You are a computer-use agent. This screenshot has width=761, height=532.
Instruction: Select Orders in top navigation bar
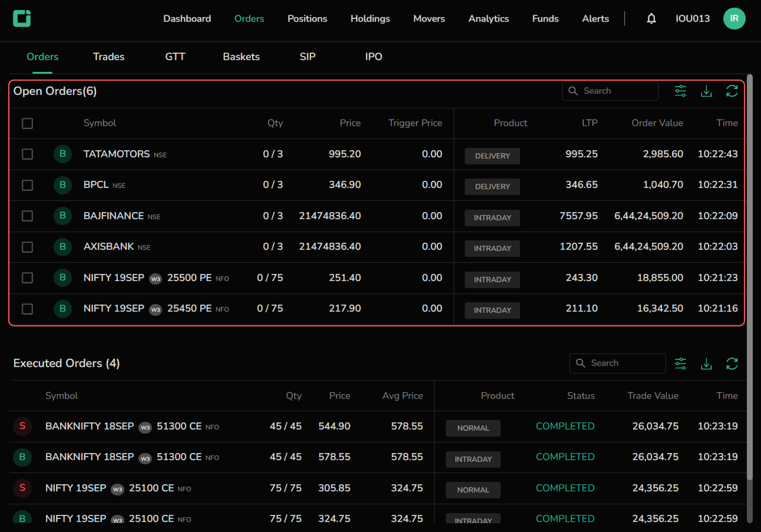(249, 19)
